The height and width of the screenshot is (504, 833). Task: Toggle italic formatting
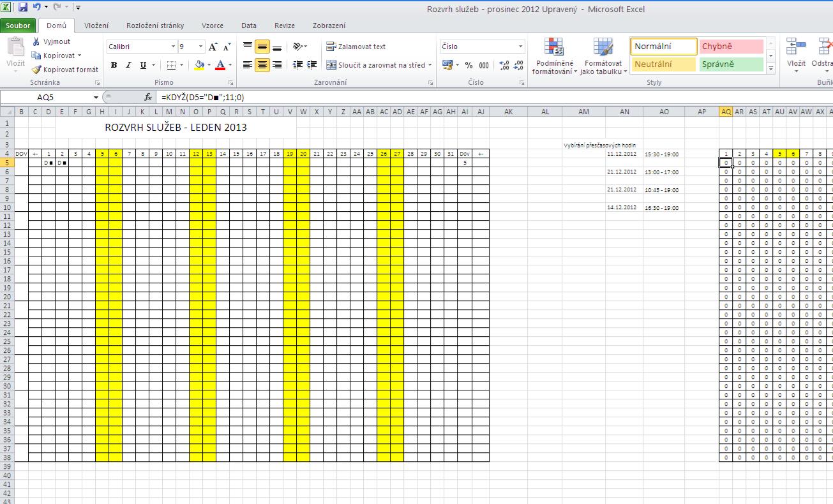tap(128, 65)
